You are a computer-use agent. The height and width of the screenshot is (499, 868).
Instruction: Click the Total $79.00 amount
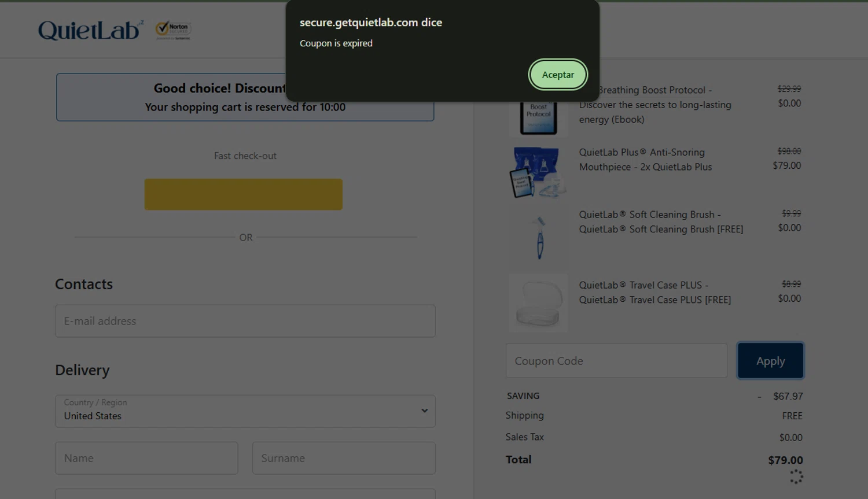[785, 460]
